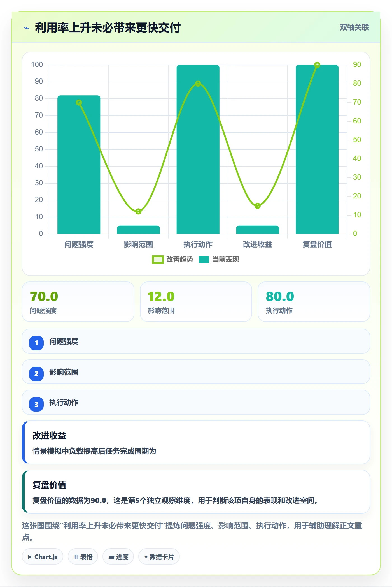392x587 pixels.
Task: Click the trend line point at 问题强度
Action: click(x=79, y=103)
